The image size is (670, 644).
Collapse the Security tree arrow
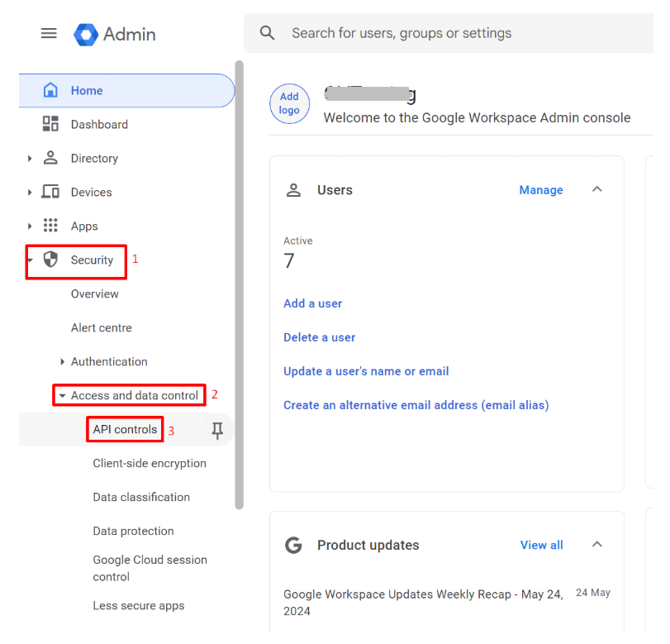point(31,260)
